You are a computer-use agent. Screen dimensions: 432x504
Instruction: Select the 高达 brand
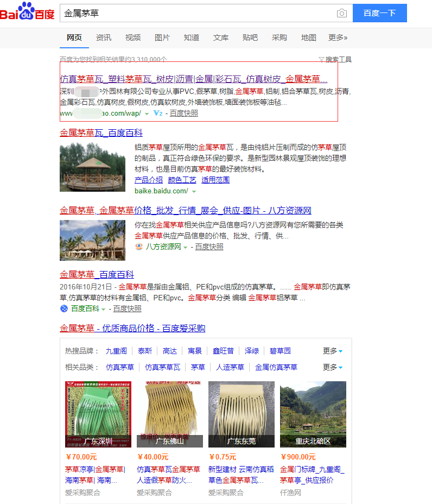pos(170,351)
